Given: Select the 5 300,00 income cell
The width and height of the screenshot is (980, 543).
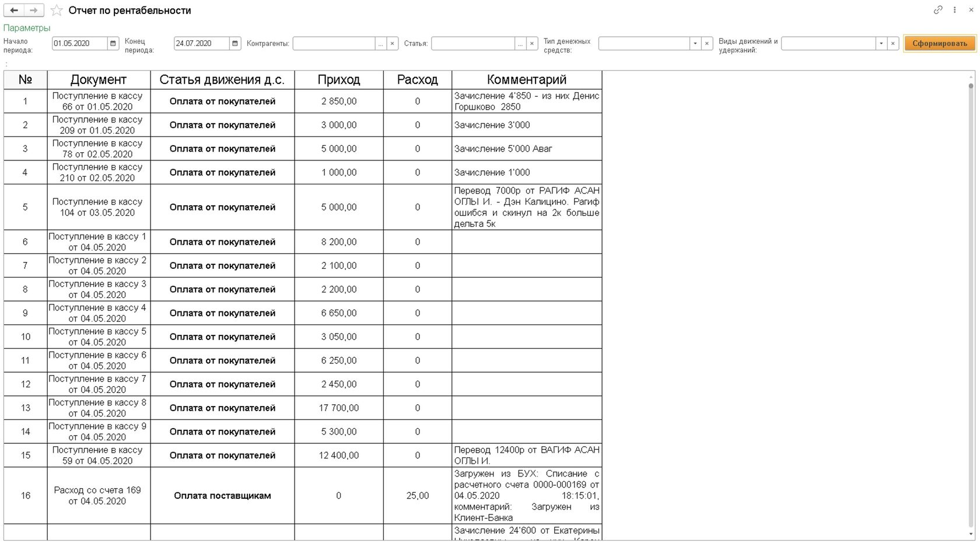Looking at the screenshot, I should [339, 432].
